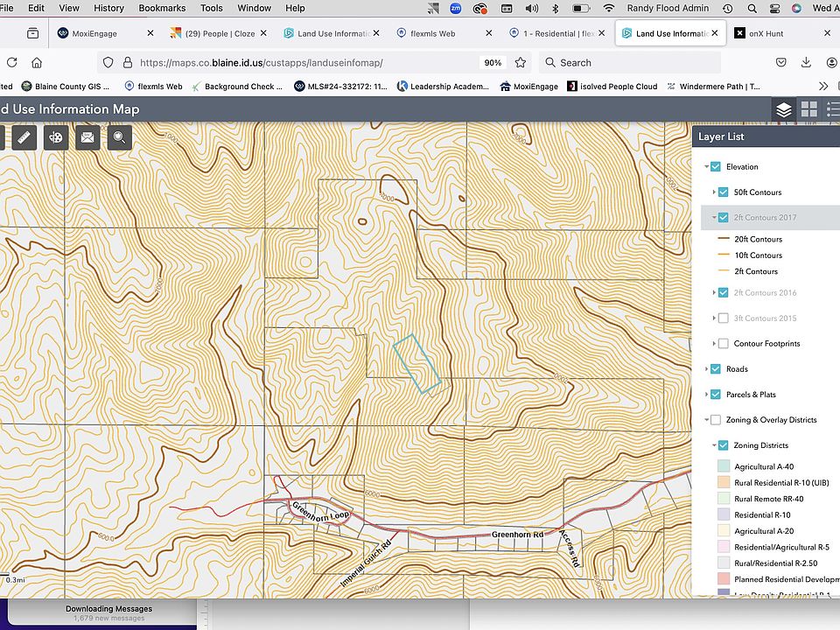Open the History menu
This screenshot has width=840, height=630.
point(108,8)
